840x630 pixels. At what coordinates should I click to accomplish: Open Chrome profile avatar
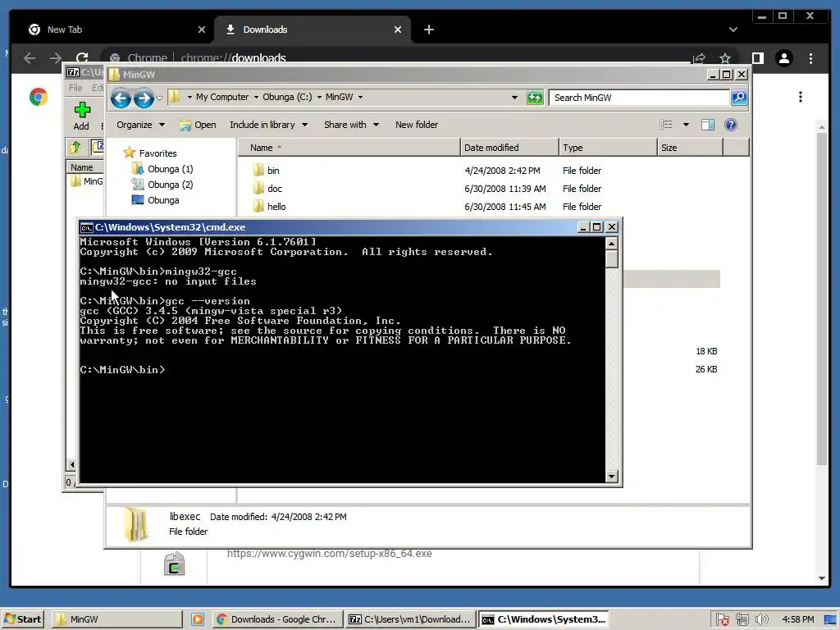pos(783,58)
